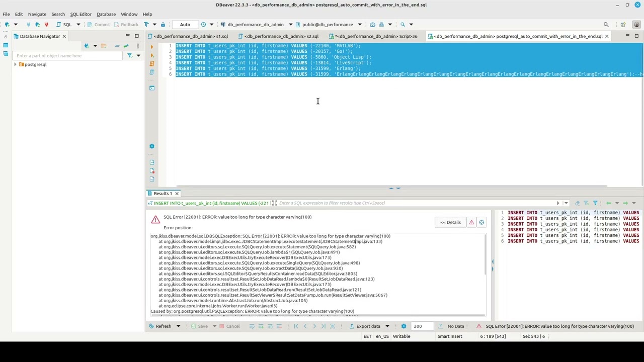Go to last row navigation icon in results bar
This screenshot has height=362, width=644.
(323, 326)
